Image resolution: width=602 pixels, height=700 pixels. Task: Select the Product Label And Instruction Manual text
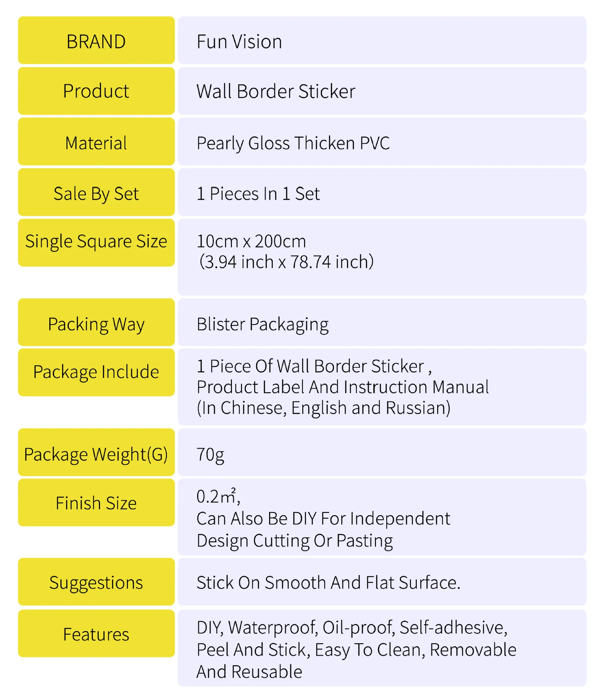point(343,387)
